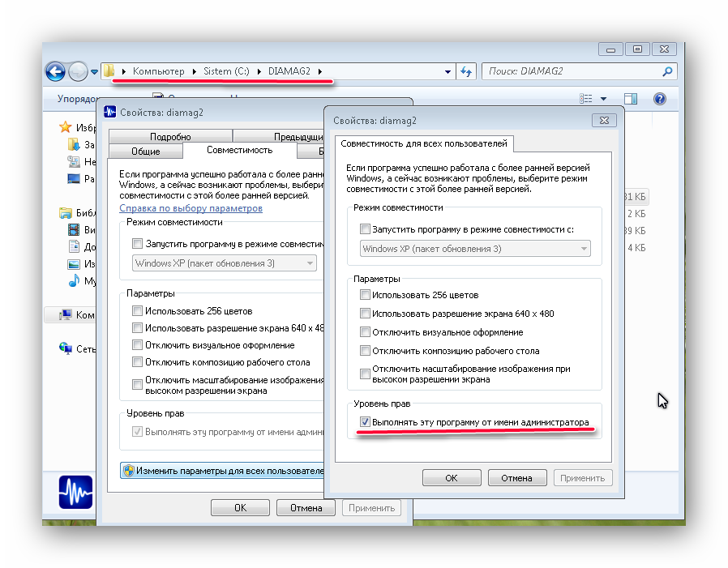Image resolution: width=728 pixels, height=568 pixels.
Task: Expand the arrow after DIAMAG2 breadcrumb
Action: [x=320, y=71]
